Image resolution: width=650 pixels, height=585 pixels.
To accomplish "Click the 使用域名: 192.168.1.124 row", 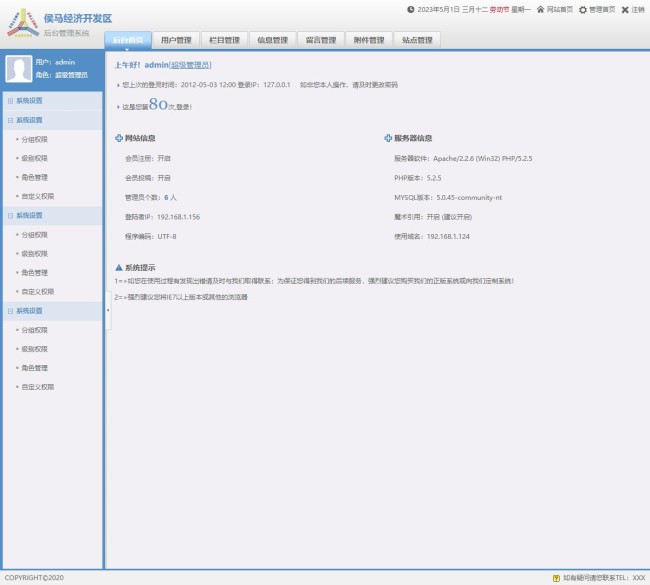I will tap(432, 236).
